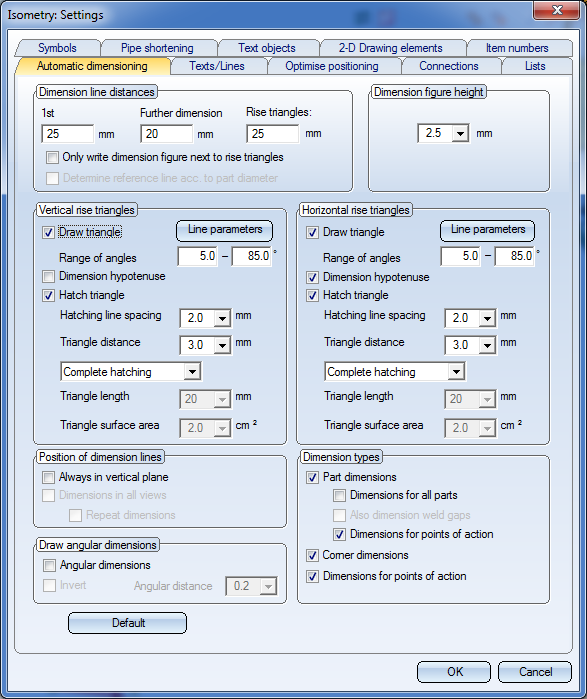
Task: Enable Only write dimension figure next to rise triangles
Action: click(53, 157)
